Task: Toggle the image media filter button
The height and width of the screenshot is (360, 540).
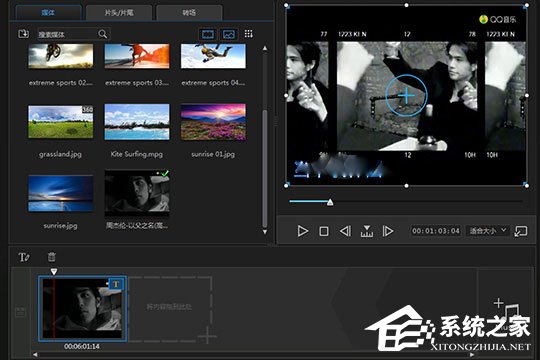Action: click(229, 34)
